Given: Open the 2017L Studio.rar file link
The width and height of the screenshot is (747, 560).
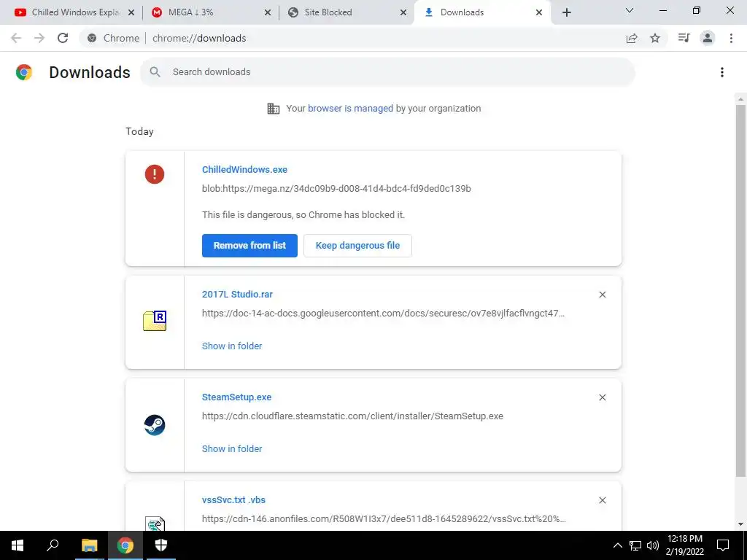Looking at the screenshot, I should 237,295.
